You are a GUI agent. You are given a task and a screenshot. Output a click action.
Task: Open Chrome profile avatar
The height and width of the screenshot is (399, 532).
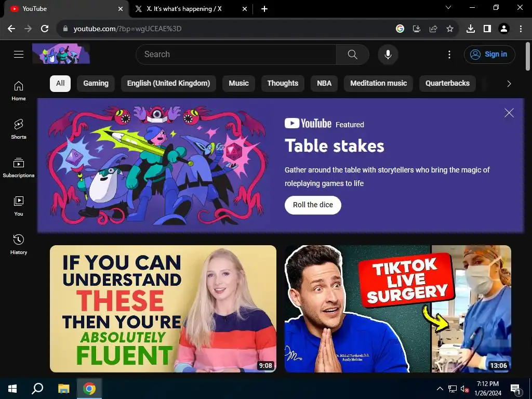[504, 29]
